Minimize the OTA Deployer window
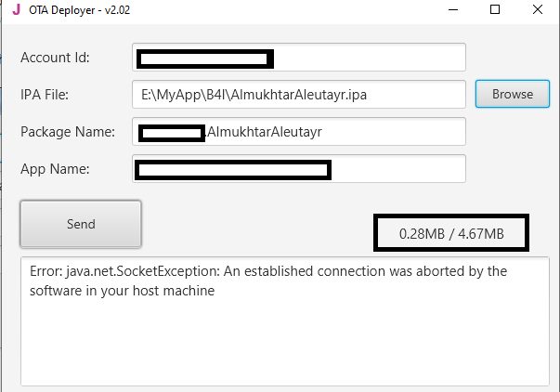Screen dimensions: 560x392 pyautogui.click(x=453, y=10)
